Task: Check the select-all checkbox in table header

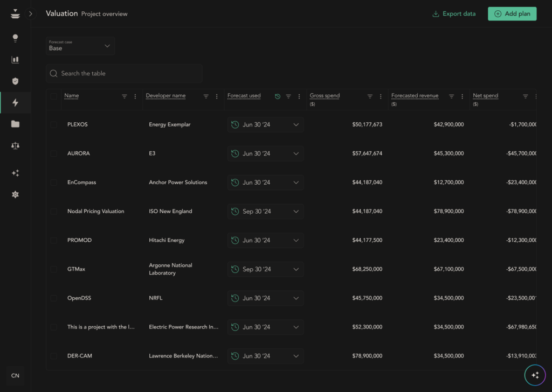Action: coord(53,96)
